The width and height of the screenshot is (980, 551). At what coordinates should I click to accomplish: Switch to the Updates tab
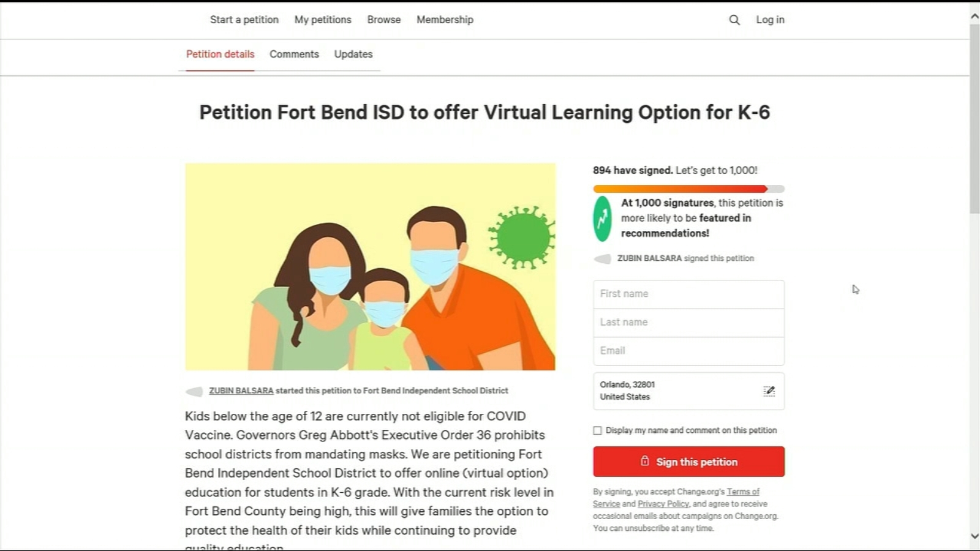pyautogui.click(x=353, y=54)
